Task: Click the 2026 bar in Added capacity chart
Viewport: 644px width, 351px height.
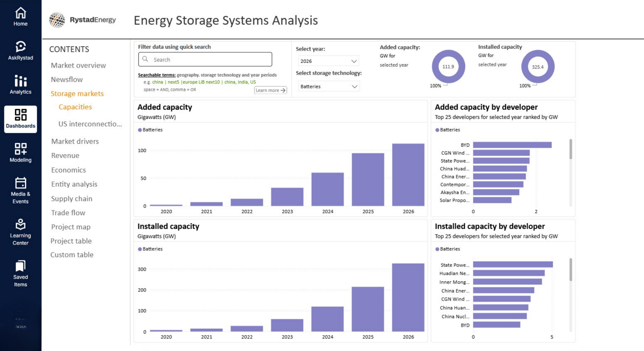Action: 408,175
